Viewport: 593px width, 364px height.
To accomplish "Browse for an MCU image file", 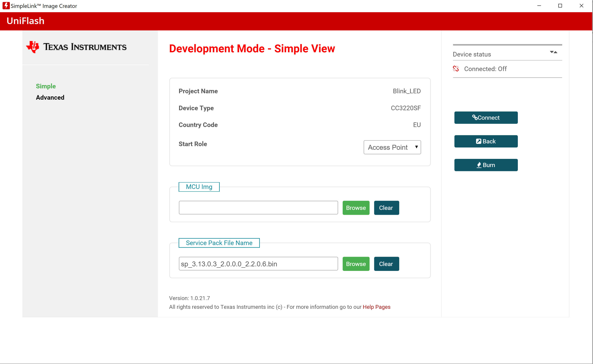I will [x=356, y=208].
